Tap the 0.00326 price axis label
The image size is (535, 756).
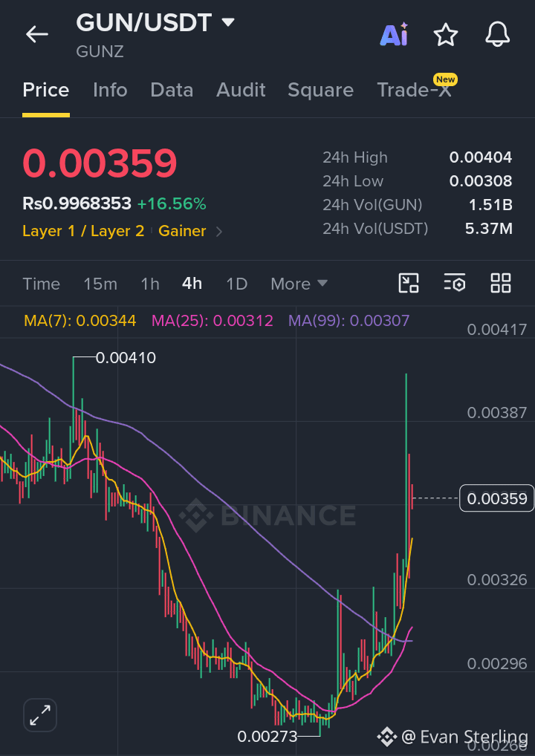coord(497,580)
